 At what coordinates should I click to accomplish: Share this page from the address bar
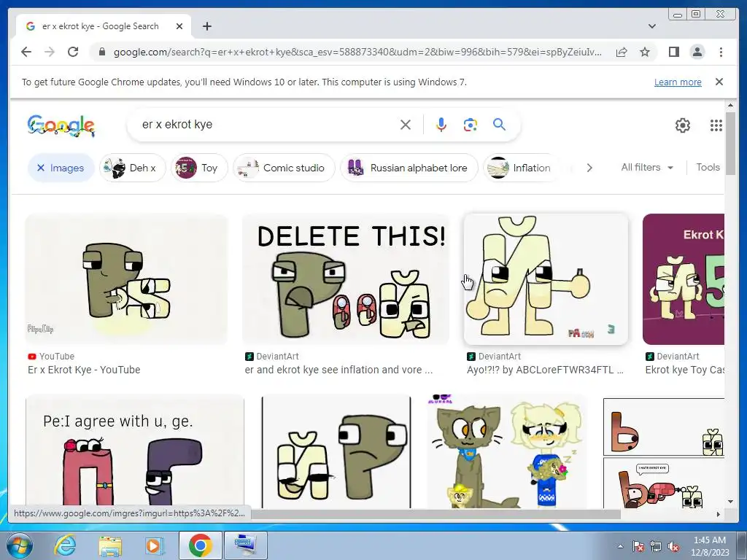pyautogui.click(x=622, y=52)
